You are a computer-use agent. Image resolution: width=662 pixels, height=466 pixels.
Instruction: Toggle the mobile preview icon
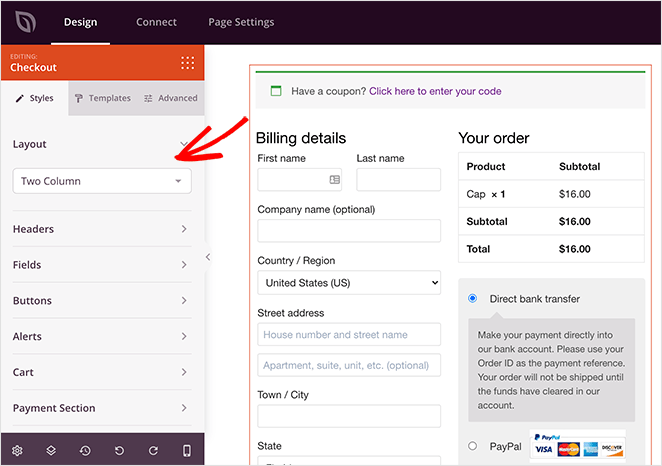(x=187, y=451)
